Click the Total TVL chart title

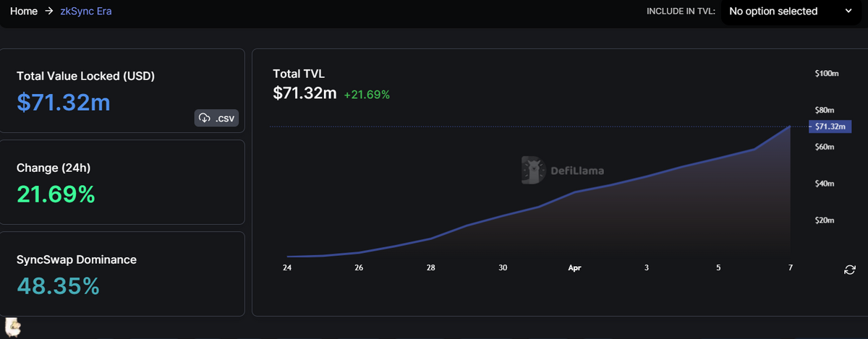click(x=299, y=74)
